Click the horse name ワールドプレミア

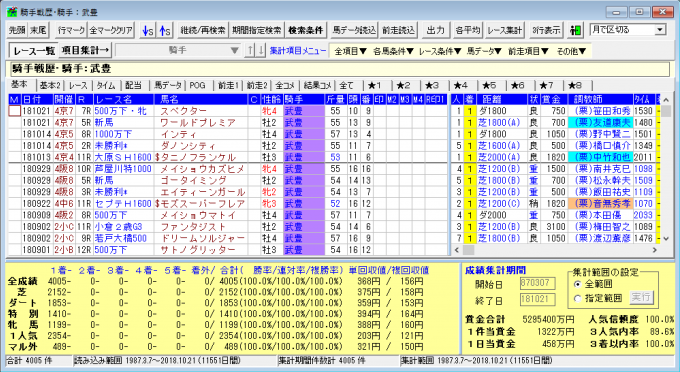tap(198, 123)
